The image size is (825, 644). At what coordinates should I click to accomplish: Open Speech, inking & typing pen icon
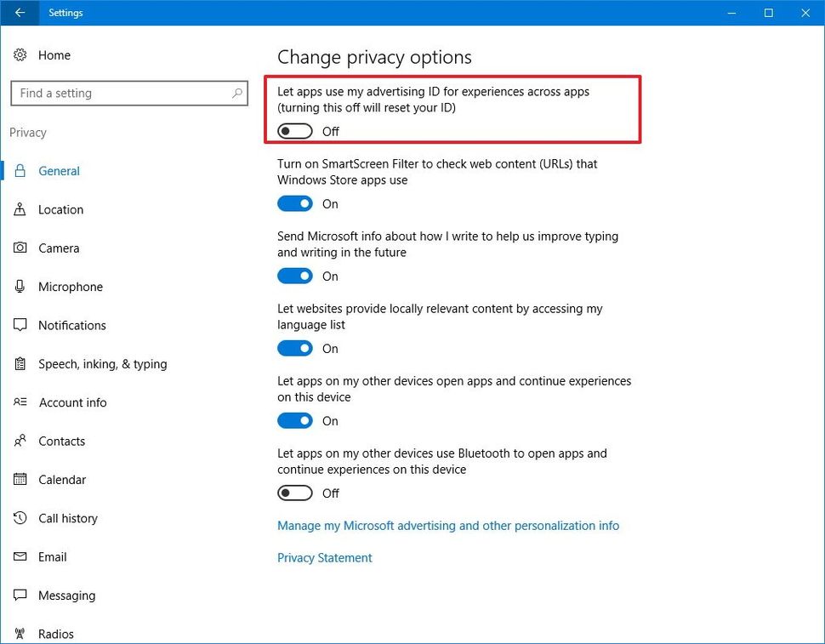(x=20, y=363)
